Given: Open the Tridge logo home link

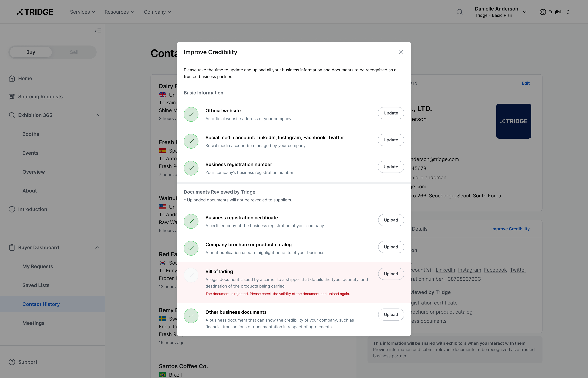Looking at the screenshot, I should click(35, 12).
